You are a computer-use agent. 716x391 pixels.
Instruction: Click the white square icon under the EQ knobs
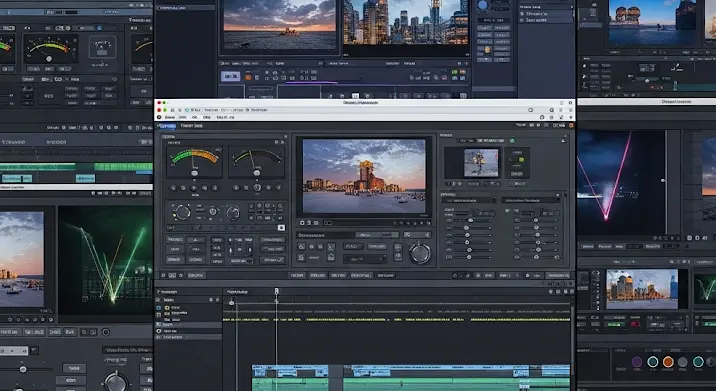point(281,227)
